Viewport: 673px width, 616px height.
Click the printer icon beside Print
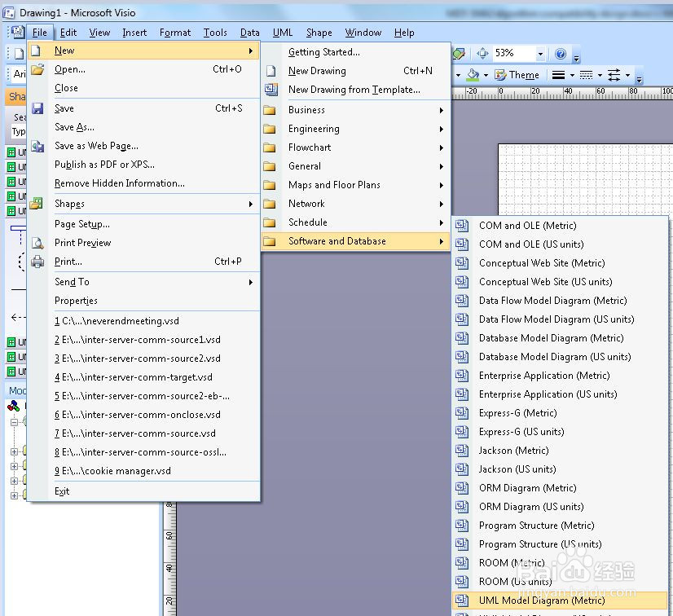[37, 262]
